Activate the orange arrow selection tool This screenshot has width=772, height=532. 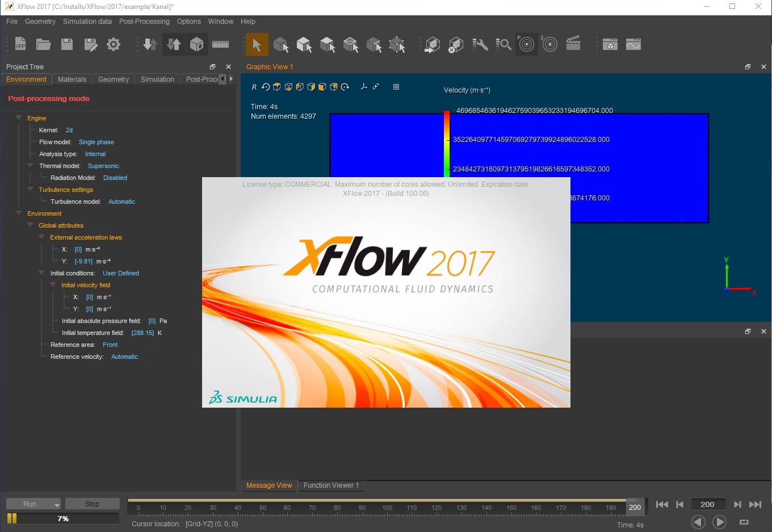[257, 44]
